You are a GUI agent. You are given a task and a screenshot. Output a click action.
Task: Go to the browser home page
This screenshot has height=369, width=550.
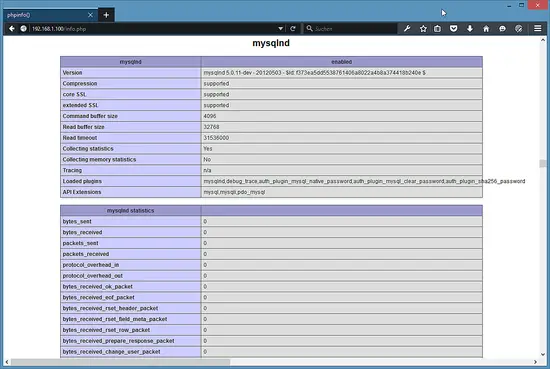(486, 29)
